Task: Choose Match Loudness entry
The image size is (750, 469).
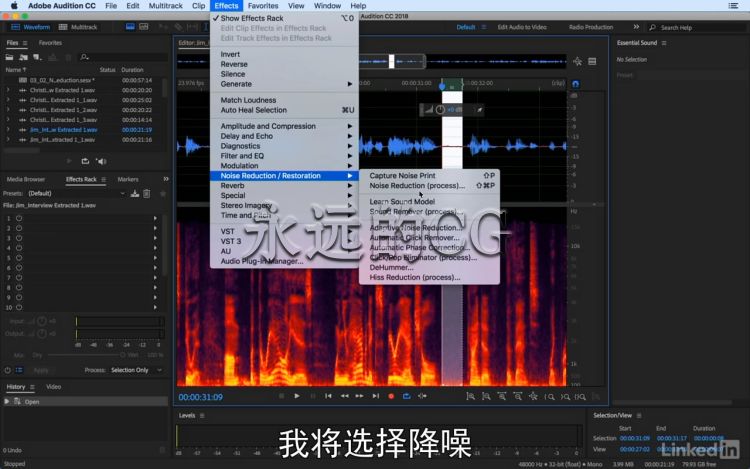Action: point(284,100)
